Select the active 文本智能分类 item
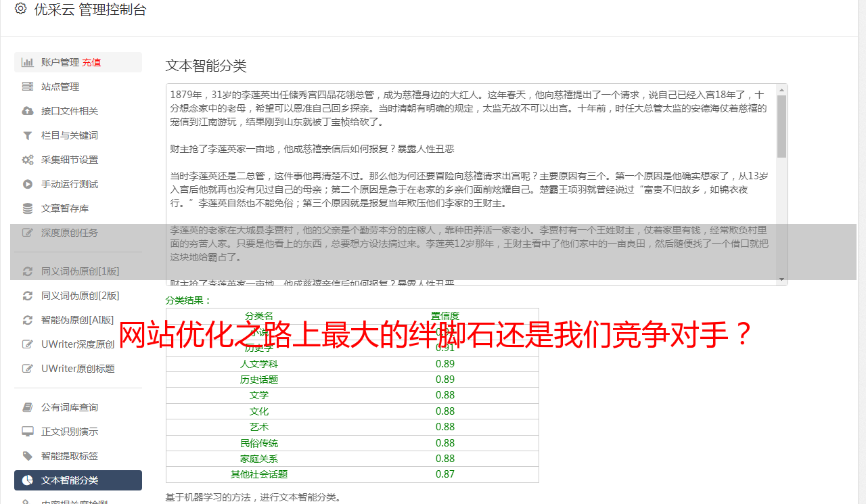Screen dimensions: 866x504 point(78,480)
